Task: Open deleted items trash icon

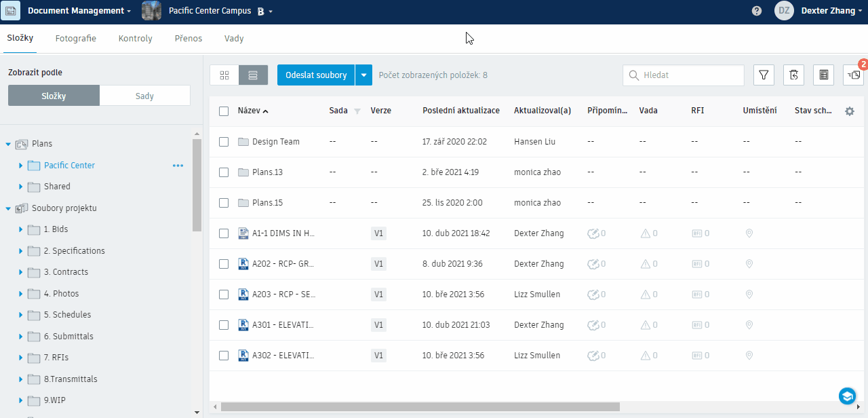Action: coord(794,75)
